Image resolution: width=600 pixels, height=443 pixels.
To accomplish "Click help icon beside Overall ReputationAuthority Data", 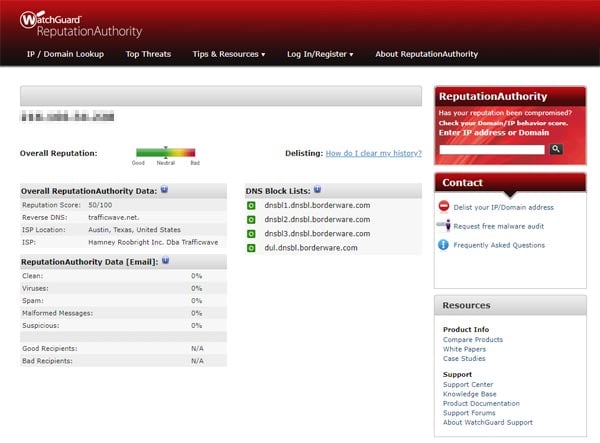I will click(164, 188).
